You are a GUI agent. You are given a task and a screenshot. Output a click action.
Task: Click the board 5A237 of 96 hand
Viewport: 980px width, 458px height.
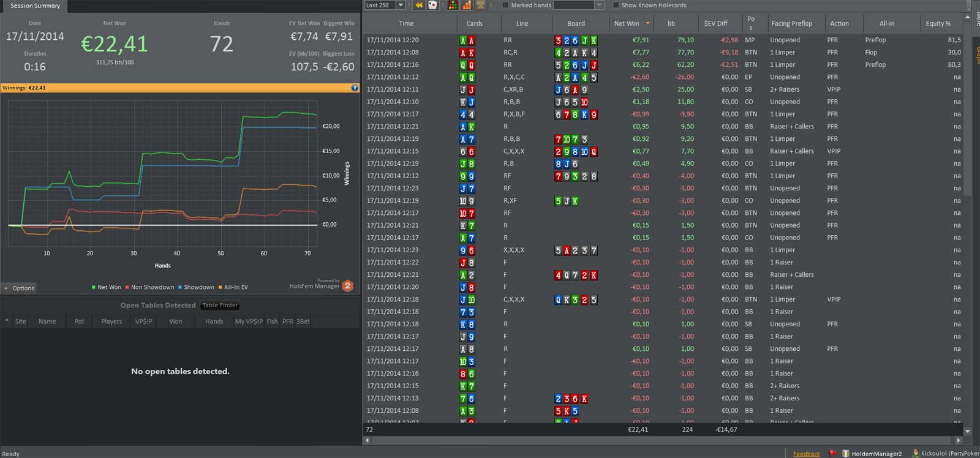pyautogui.click(x=576, y=250)
